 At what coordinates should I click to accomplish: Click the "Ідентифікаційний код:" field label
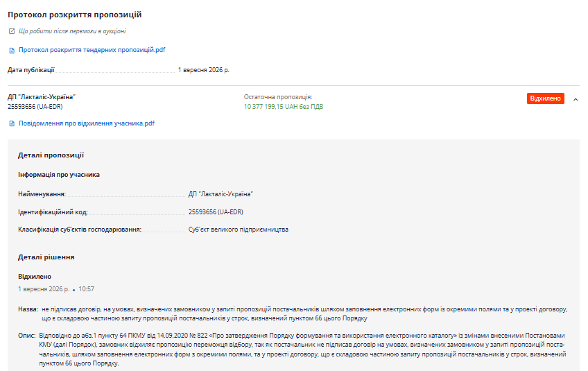(53, 212)
